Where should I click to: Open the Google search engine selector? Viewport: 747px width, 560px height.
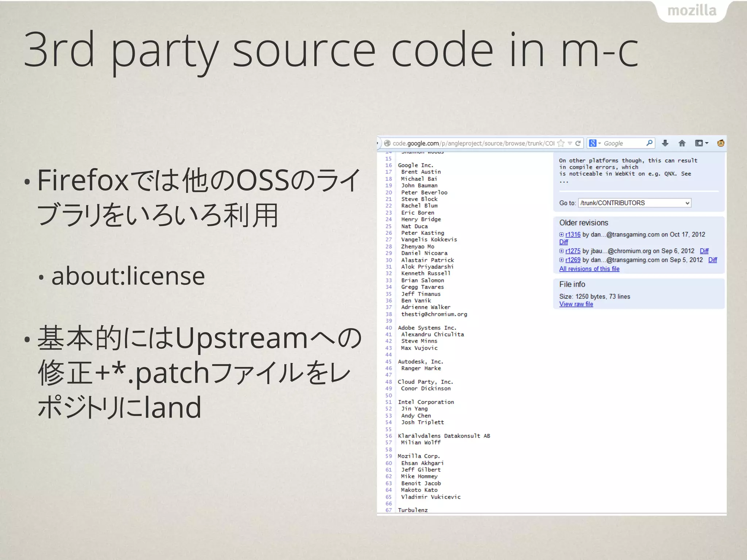coord(595,143)
